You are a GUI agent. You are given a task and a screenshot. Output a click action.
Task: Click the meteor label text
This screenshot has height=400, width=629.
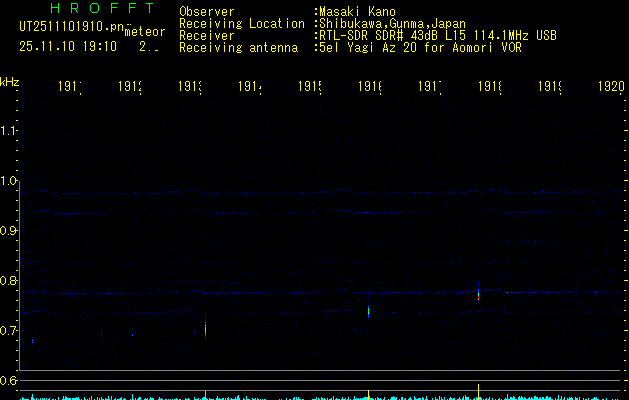click(145, 32)
